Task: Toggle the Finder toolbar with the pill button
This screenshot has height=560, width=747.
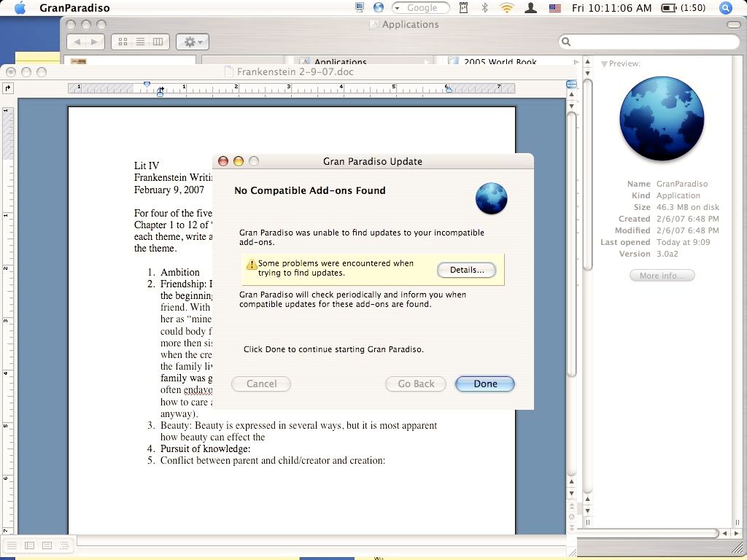Action: (733, 25)
